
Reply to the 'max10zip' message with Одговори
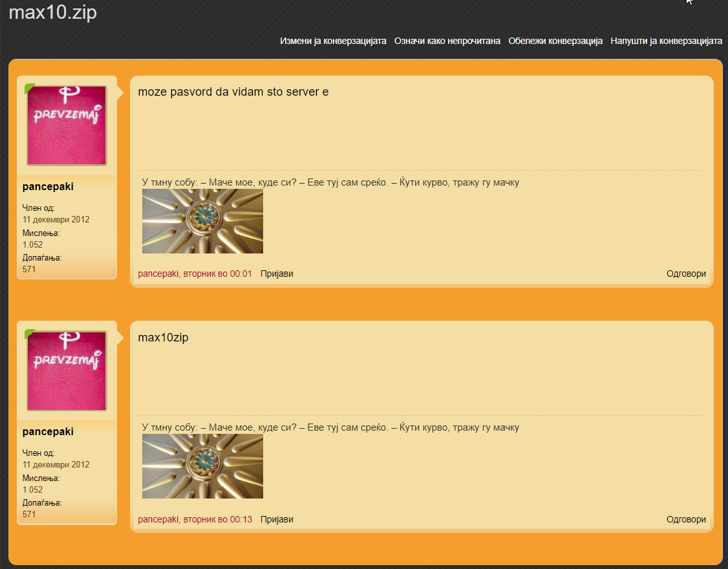click(686, 519)
